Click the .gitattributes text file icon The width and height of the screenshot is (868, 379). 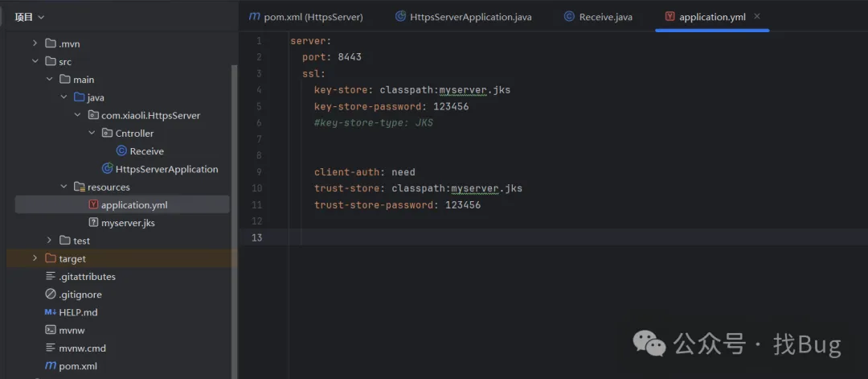(51, 276)
